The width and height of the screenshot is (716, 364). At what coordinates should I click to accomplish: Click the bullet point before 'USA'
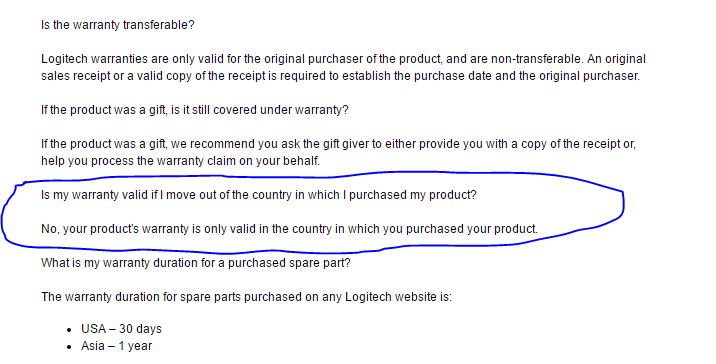69,330
